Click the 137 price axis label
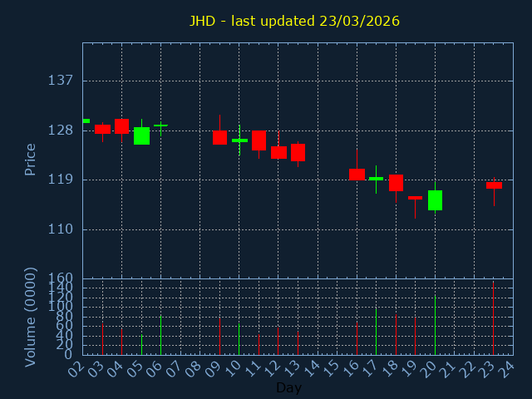 [x=61, y=81]
